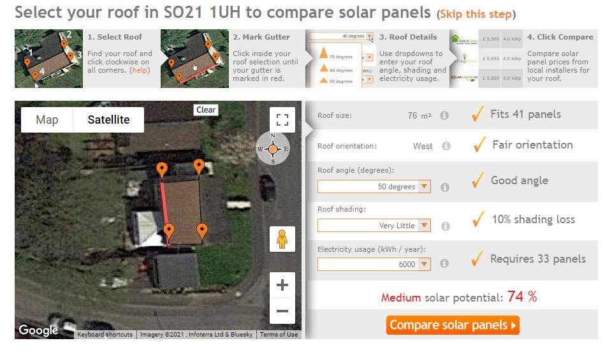Open the Electricity usage dropdown

click(374, 264)
